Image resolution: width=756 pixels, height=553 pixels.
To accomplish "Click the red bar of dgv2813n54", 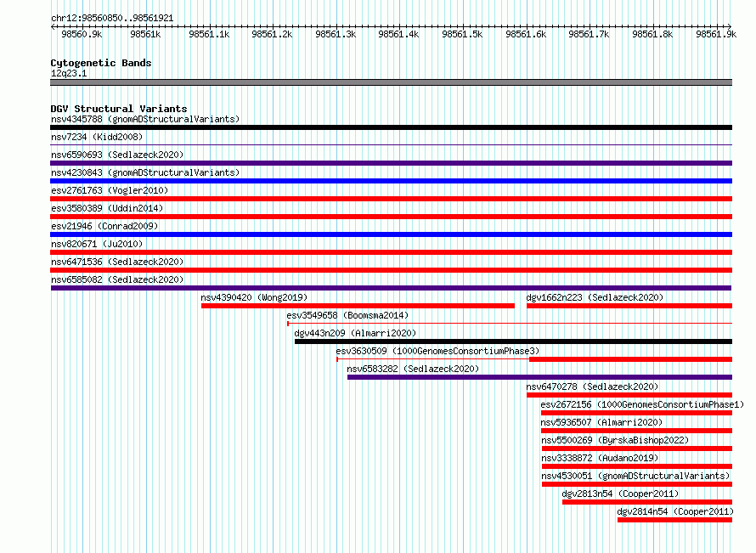I will (x=647, y=502).
